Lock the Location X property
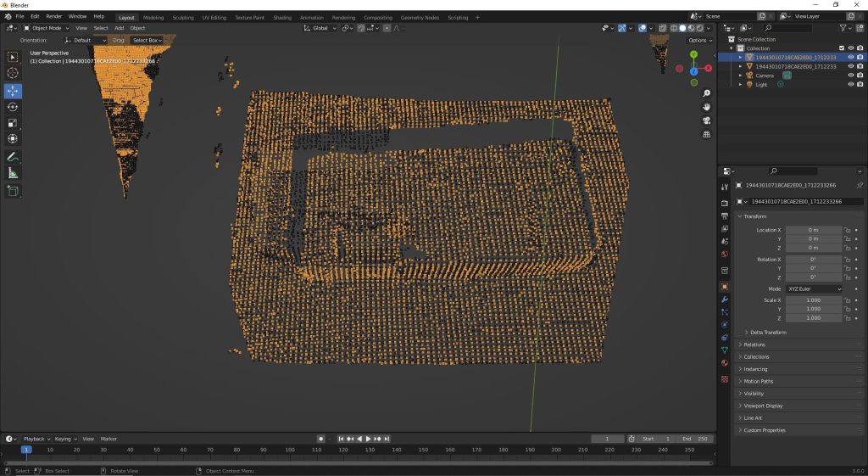 click(x=847, y=230)
